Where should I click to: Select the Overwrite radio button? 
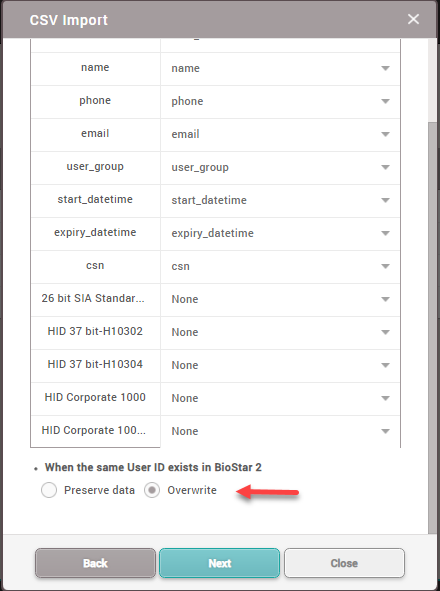click(152, 490)
